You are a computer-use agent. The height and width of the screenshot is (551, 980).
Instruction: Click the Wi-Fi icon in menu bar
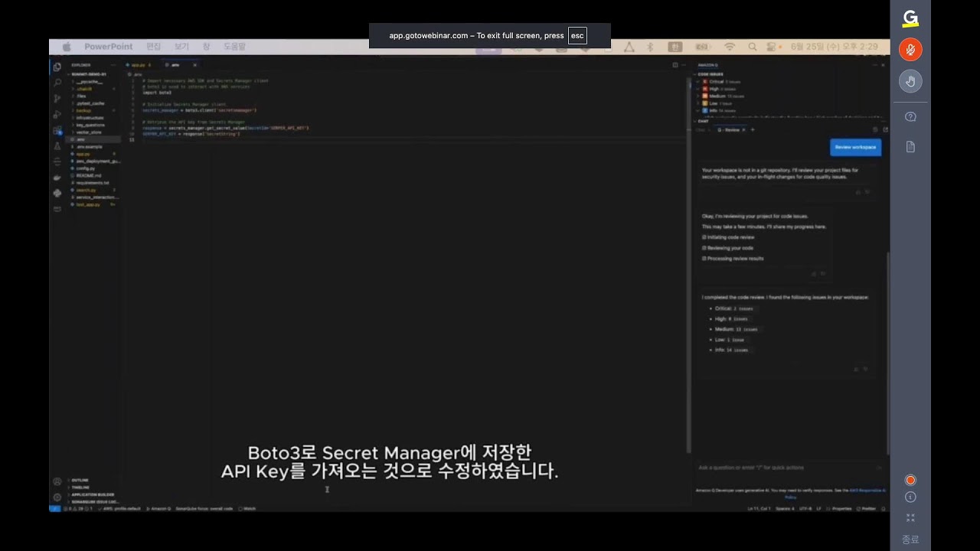click(x=730, y=47)
